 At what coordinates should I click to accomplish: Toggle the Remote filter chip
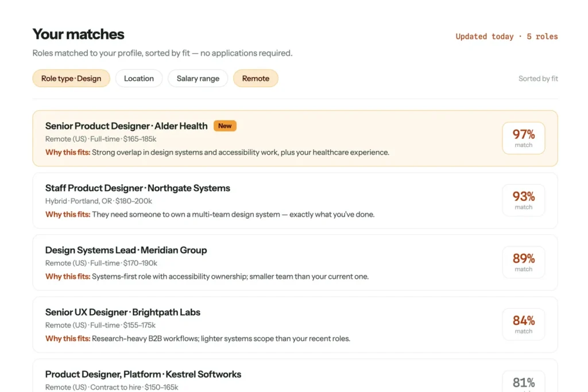(x=256, y=78)
